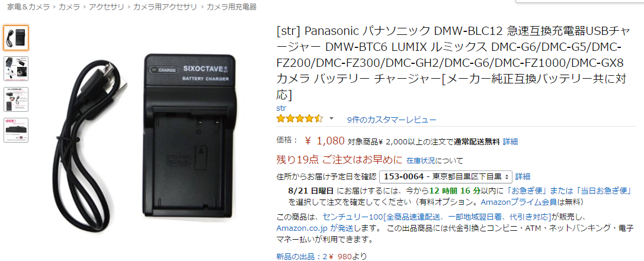Open the 当日お急ぎ便 link
Image resolution: width=644 pixels, height=261 pixels.
(603, 191)
